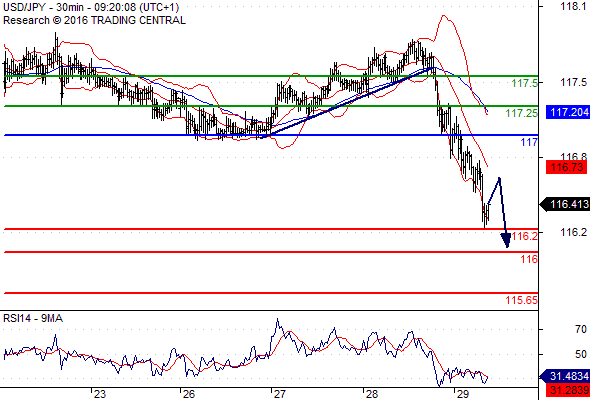Click the 118.1 axis value

[573, 6]
